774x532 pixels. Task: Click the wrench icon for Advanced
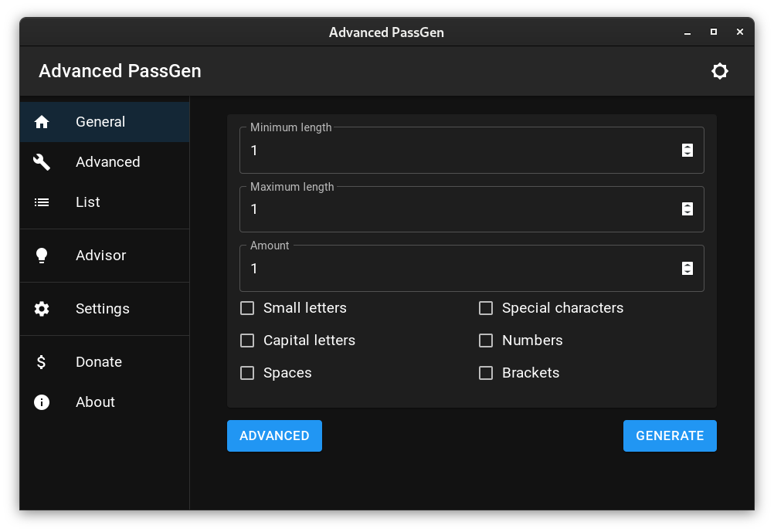click(x=42, y=162)
